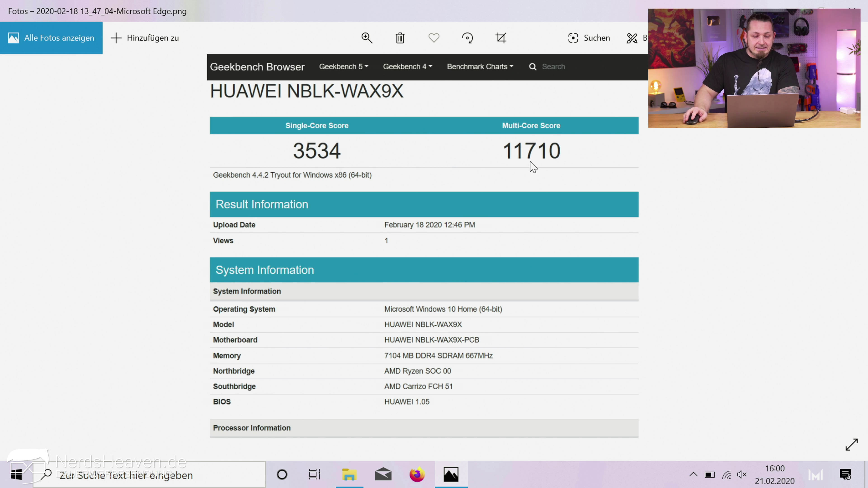Image resolution: width=868 pixels, height=488 pixels.
Task: Click the Multi-Core Score value 11710
Action: click(x=531, y=150)
